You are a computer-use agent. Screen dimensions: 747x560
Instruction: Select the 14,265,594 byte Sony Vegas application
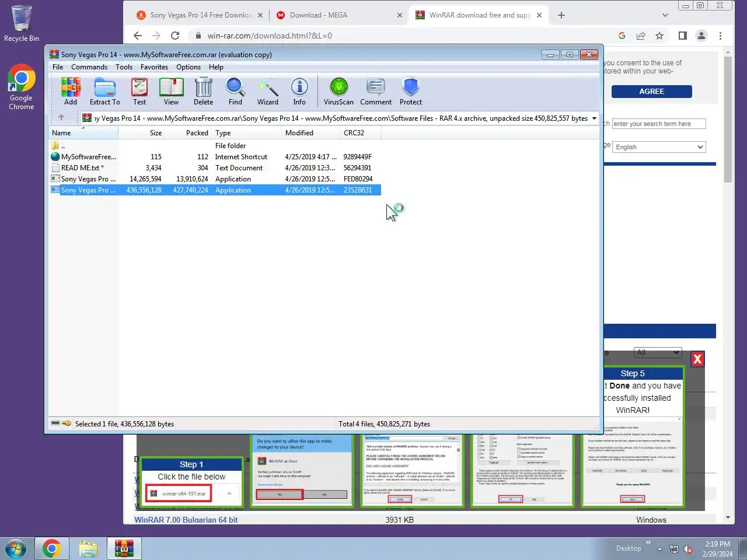click(215, 179)
